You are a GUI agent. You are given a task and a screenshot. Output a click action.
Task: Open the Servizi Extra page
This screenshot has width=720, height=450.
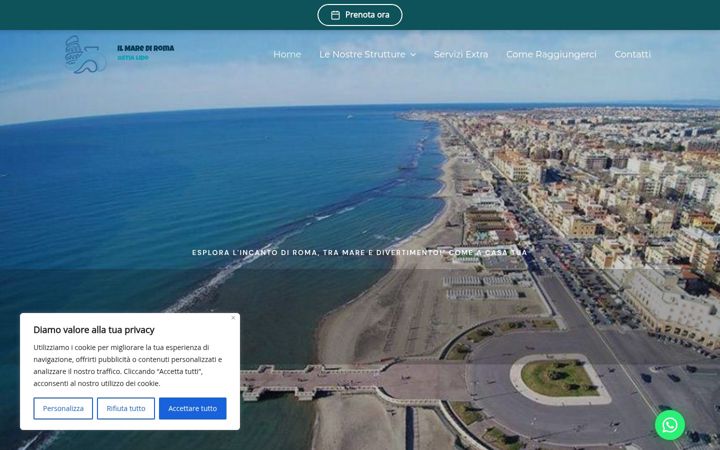[461, 54]
